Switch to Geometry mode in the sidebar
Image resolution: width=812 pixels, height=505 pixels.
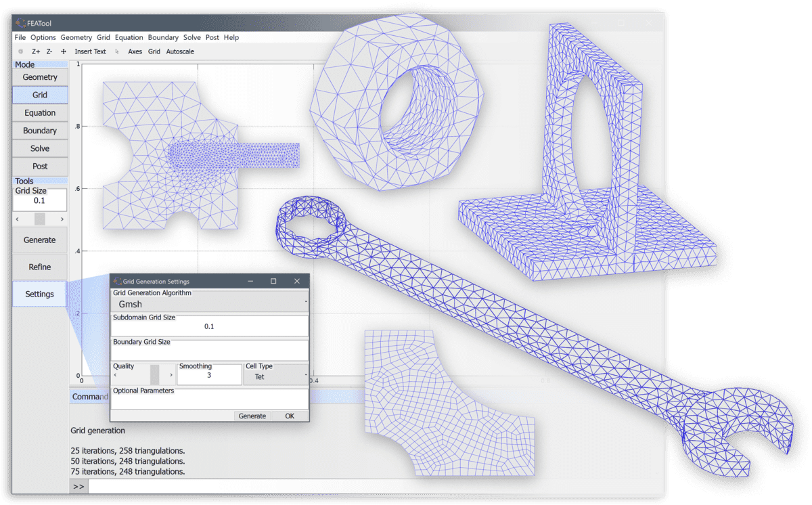pos(39,76)
